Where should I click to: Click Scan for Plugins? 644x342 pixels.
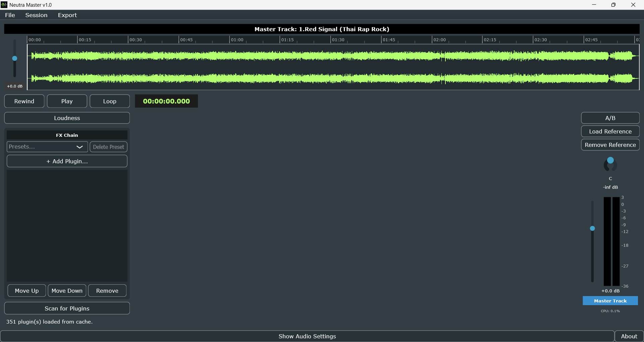pos(67,308)
